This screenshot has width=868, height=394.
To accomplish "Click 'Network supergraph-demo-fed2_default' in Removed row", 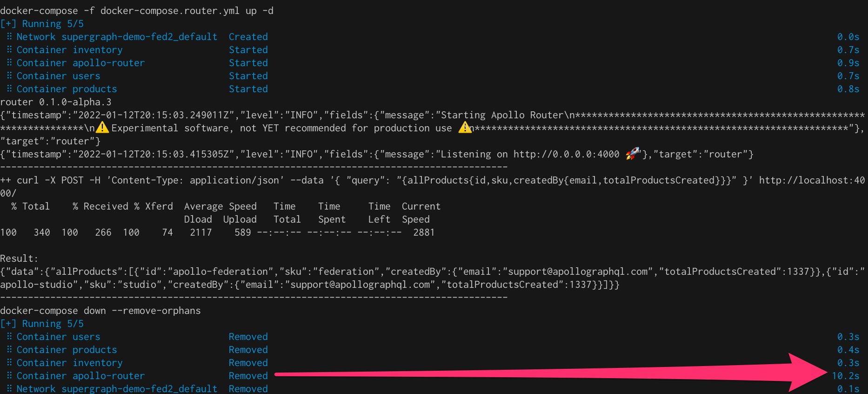I will click(117, 388).
